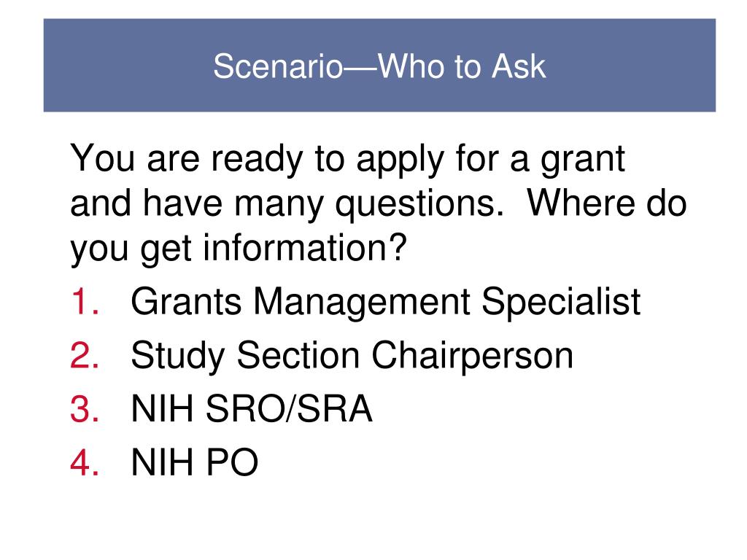Choose the "Study Section Chairperson" option
Viewport: 747px width, 560px height.
coord(352,356)
